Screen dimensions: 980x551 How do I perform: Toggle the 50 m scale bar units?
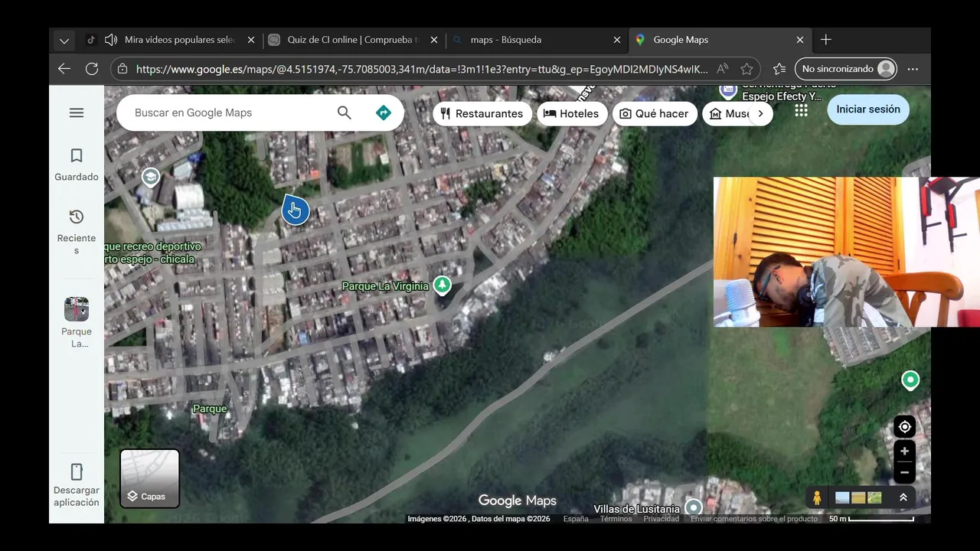[x=871, y=519]
